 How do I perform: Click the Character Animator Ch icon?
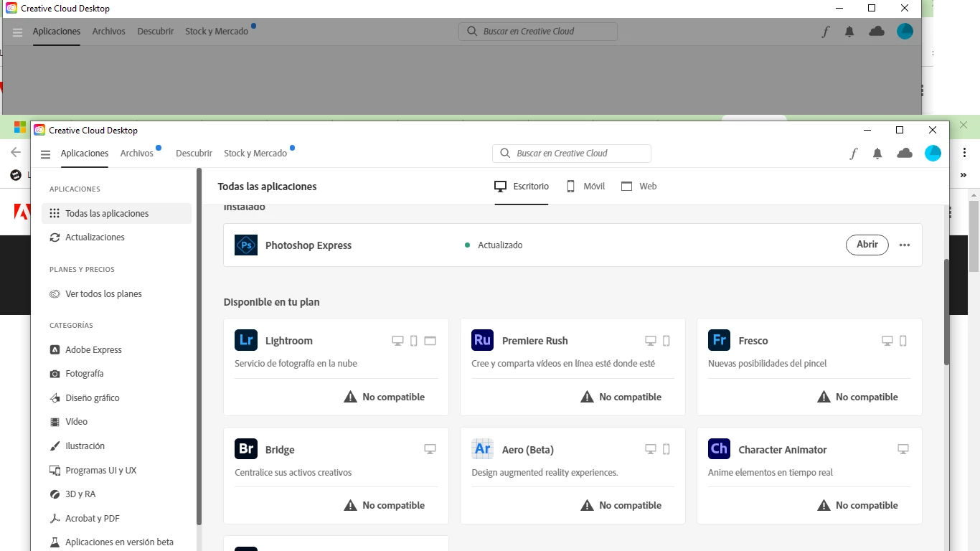tap(719, 449)
